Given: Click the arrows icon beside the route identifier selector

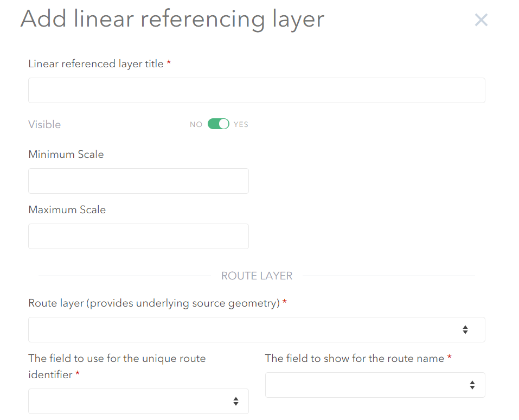Looking at the screenshot, I should click(x=236, y=401).
